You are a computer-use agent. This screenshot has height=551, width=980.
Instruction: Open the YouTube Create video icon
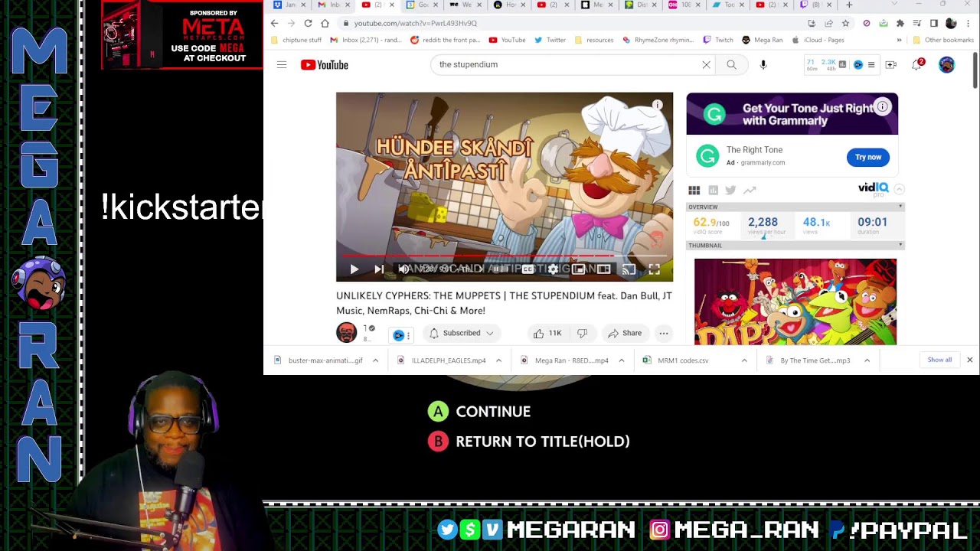click(891, 65)
